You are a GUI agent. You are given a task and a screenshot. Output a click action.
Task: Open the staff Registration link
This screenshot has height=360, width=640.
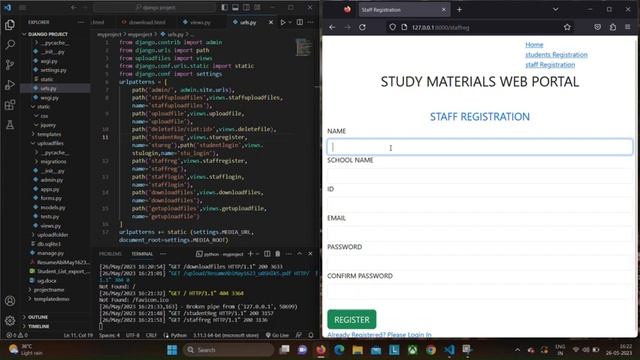550,64
